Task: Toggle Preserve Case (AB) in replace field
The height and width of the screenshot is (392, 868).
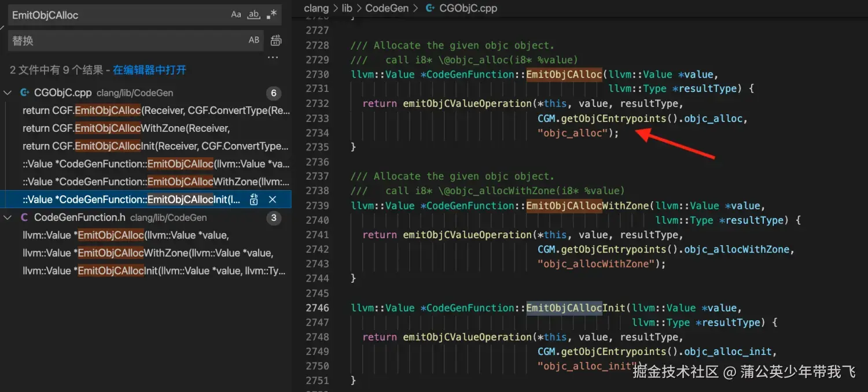Action: (254, 40)
